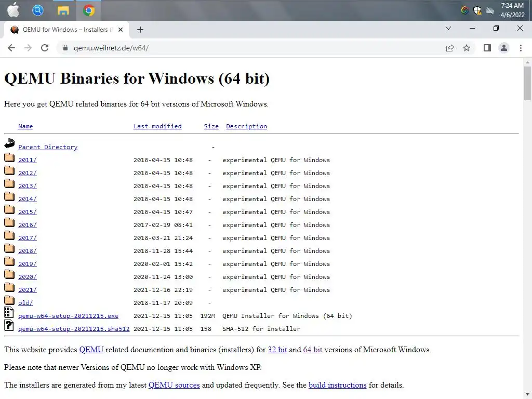Close the QEMU for Windows tab
The width and height of the screenshot is (532, 399).
tap(121, 30)
